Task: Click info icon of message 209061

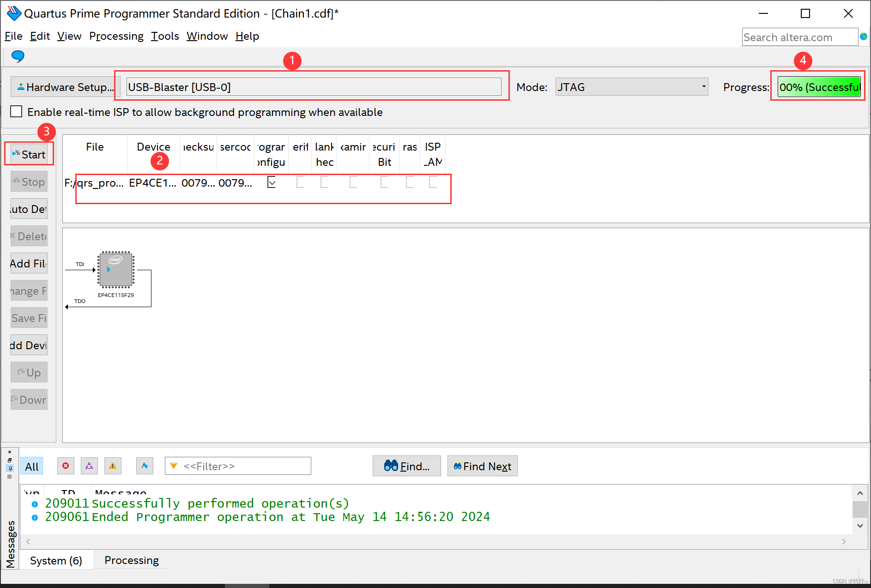Action: coord(35,517)
